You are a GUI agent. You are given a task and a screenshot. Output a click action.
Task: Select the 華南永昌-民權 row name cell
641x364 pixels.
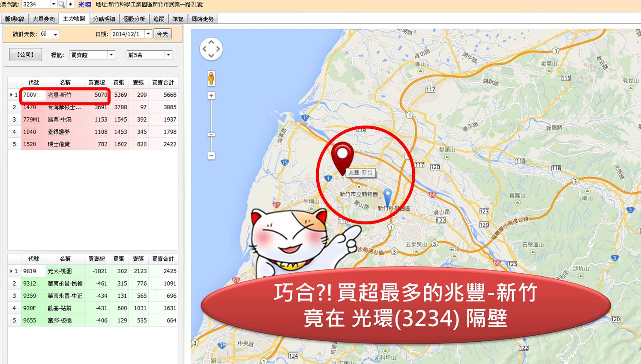65,283
